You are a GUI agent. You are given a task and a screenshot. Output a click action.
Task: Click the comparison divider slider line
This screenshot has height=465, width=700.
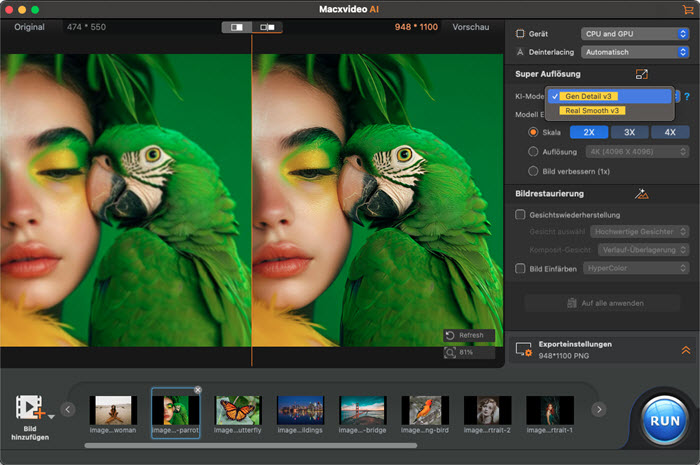click(252, 201)
